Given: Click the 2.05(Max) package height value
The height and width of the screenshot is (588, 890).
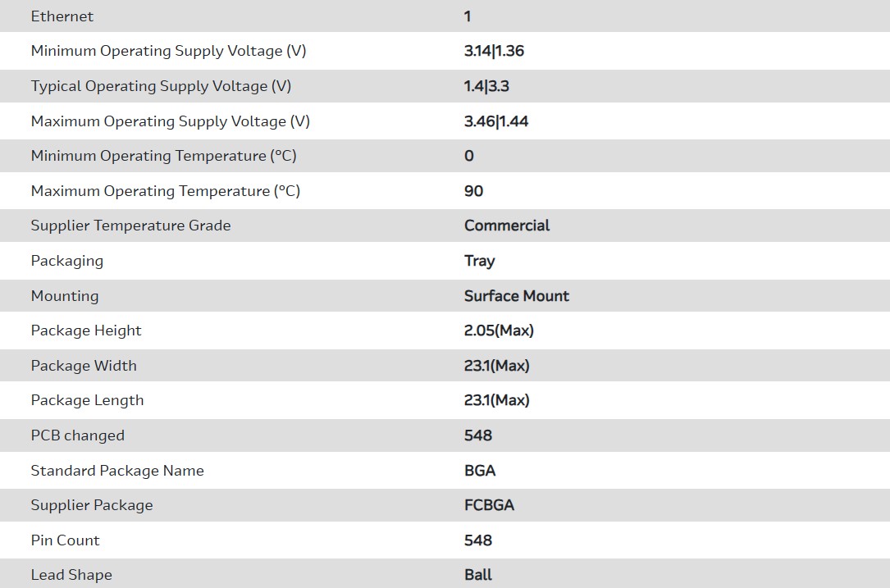Looking at the screenshot, I should click(499, 330).
